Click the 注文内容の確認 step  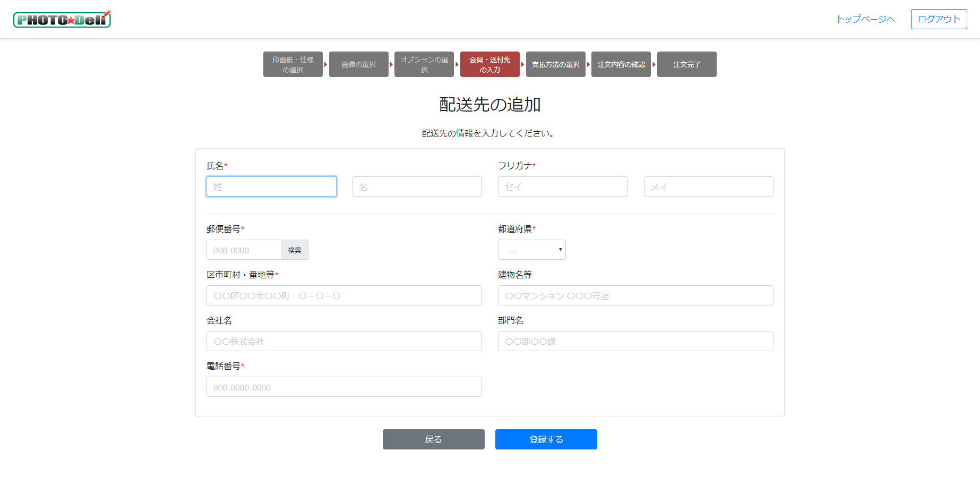tap(621, 64)
